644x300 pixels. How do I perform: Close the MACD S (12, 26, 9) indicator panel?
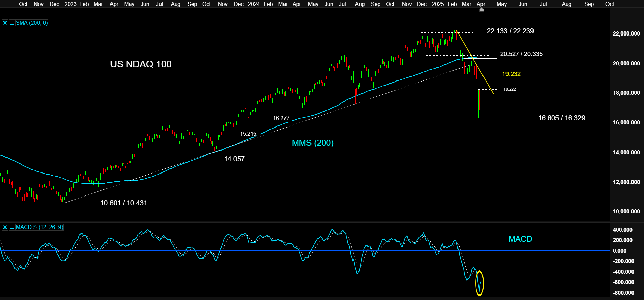point(5,227)
